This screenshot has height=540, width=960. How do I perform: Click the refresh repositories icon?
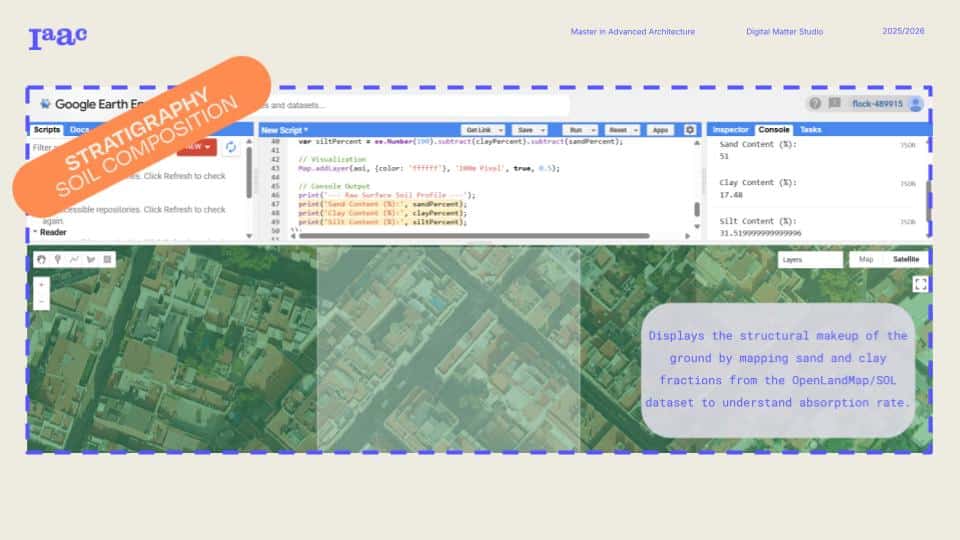(231, 147)
